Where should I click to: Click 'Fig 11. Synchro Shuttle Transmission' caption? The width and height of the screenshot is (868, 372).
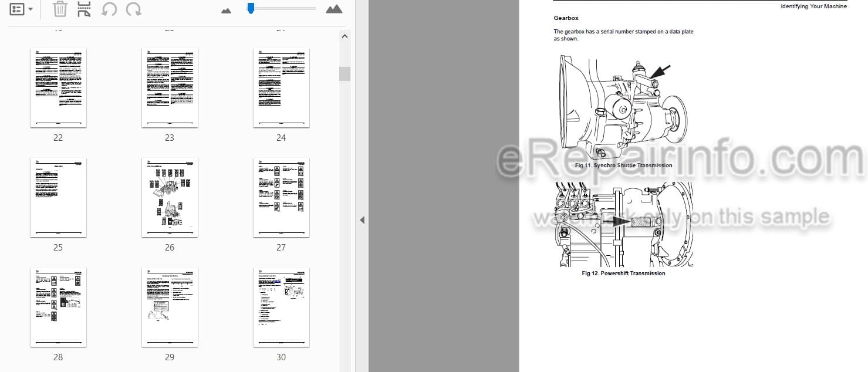coord(624,165)
